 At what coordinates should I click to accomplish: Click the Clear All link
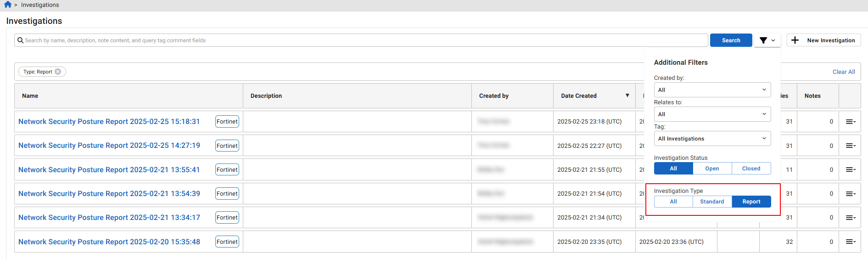click(843, 72)
